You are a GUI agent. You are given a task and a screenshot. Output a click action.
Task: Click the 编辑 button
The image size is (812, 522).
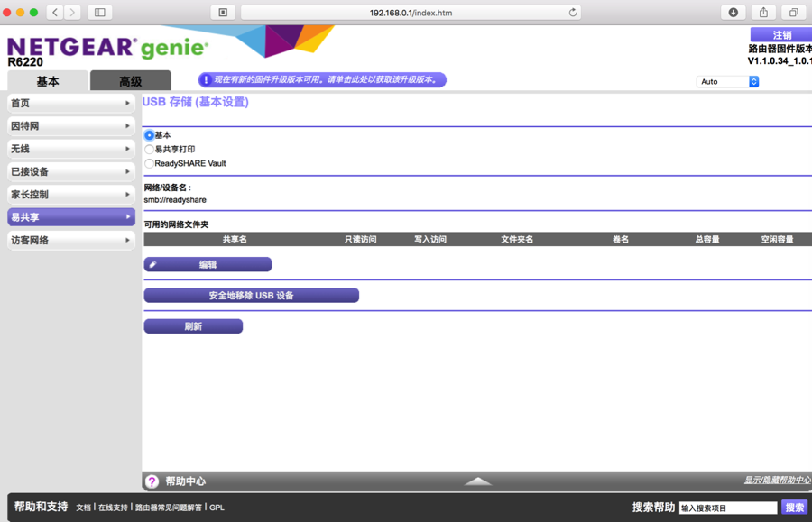pos(208,264)
